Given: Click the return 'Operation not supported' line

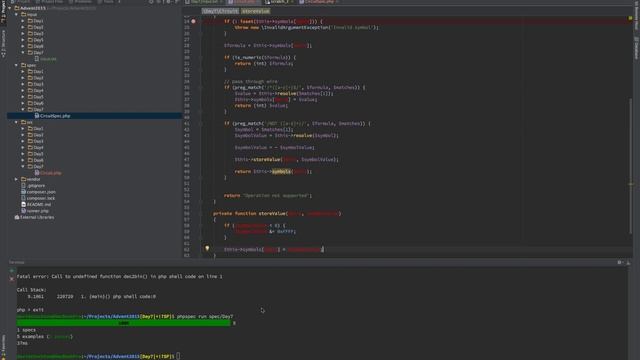Looking at the screenshot, I should [268, 196].
